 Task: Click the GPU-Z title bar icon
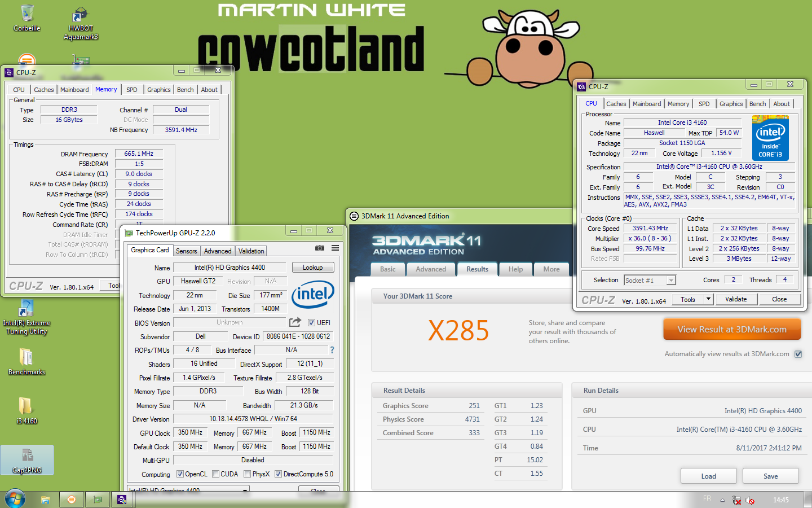[129, 233]
